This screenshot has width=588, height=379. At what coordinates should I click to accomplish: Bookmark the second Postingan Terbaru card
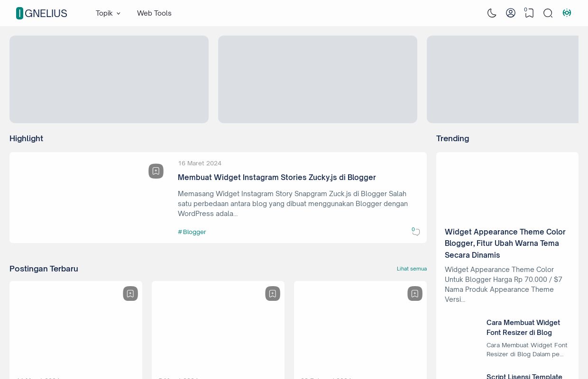[x=273, y=294]
